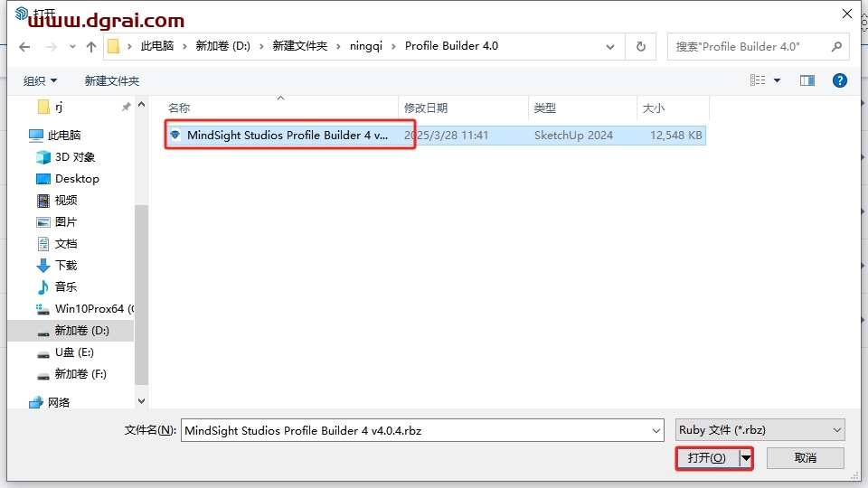Open 文档 folder in sidebar

66,243
